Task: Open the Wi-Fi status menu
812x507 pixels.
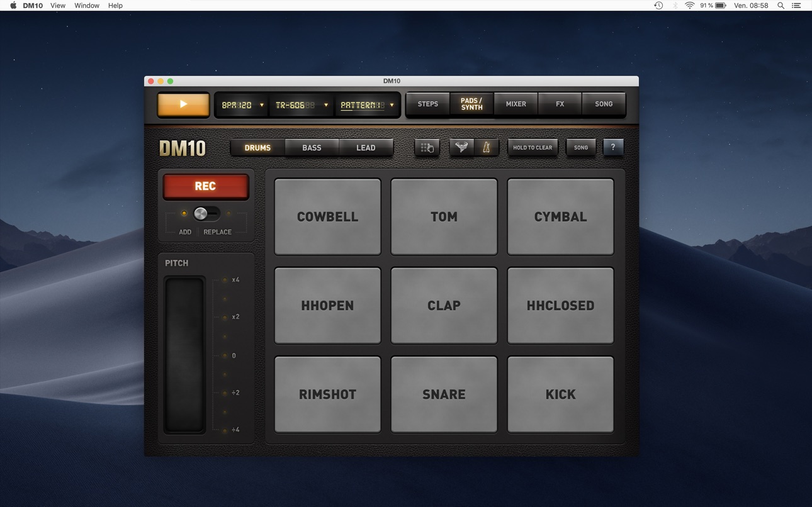Action: [690, 6]
